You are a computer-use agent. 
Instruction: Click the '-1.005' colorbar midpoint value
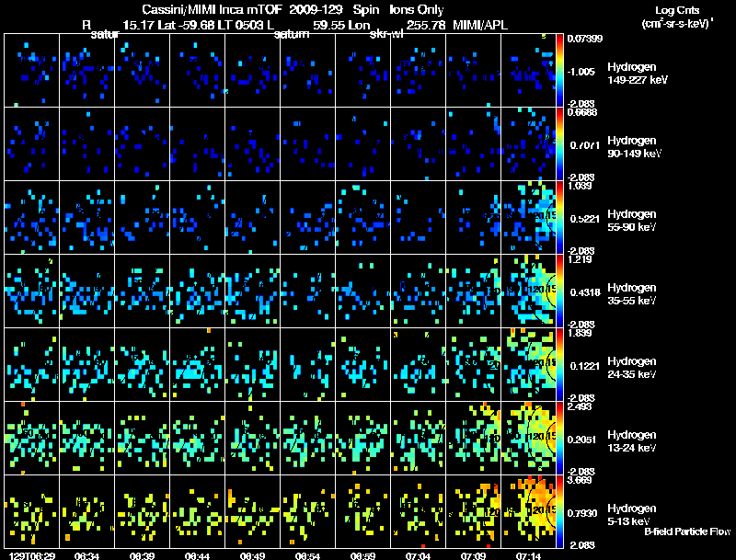581,72
